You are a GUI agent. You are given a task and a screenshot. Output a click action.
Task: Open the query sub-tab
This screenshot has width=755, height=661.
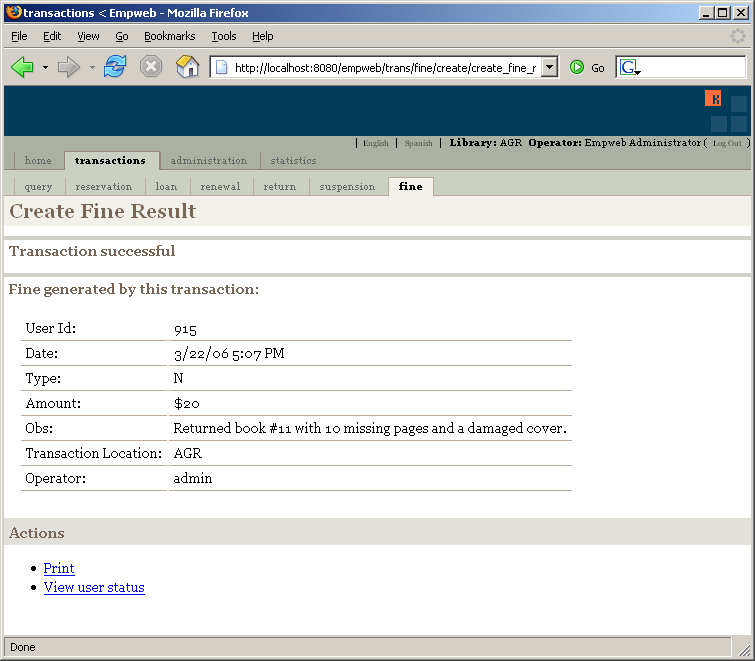point(38,186)
